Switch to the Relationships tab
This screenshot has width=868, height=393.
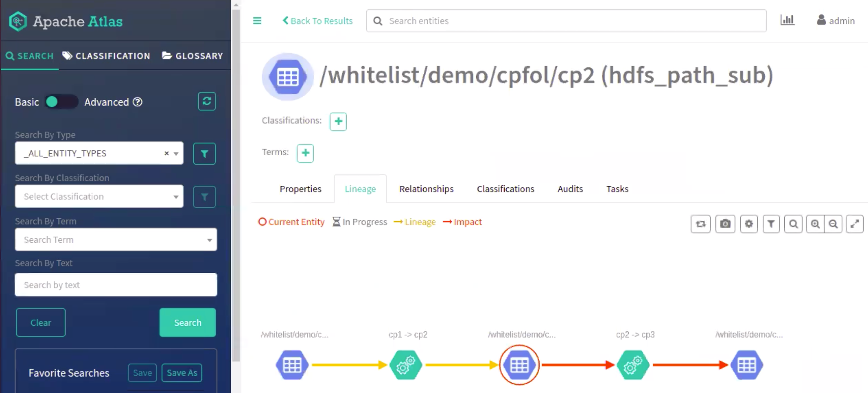pyautogui.click(x=426, y=189)
